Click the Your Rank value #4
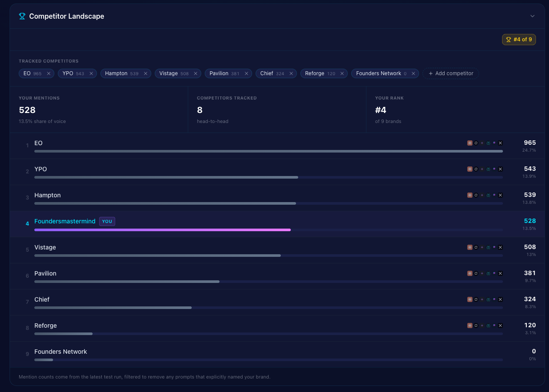The height and width of the screenshot is (392, 549). (x=381, y=110)
